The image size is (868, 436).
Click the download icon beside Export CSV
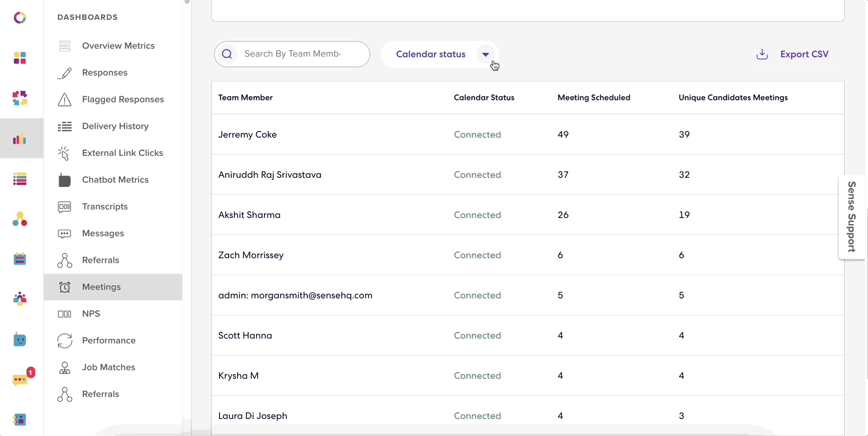762,54
